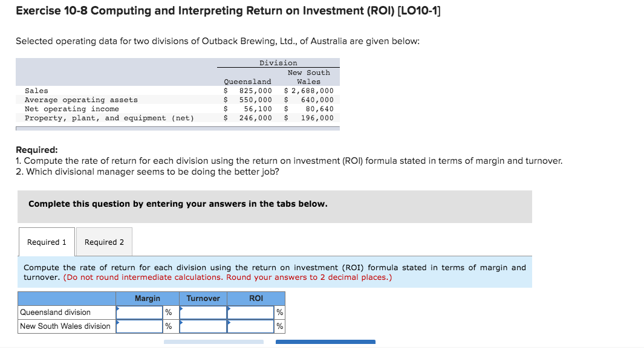Screen dimensions: 644x350
Task: Click inside the Queensland division Margin input box
Action: [x=139, y=312]
